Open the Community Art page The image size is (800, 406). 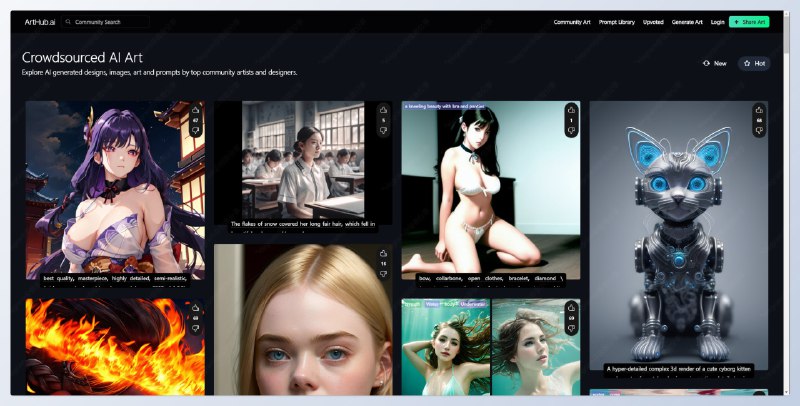tap(571, 21)
